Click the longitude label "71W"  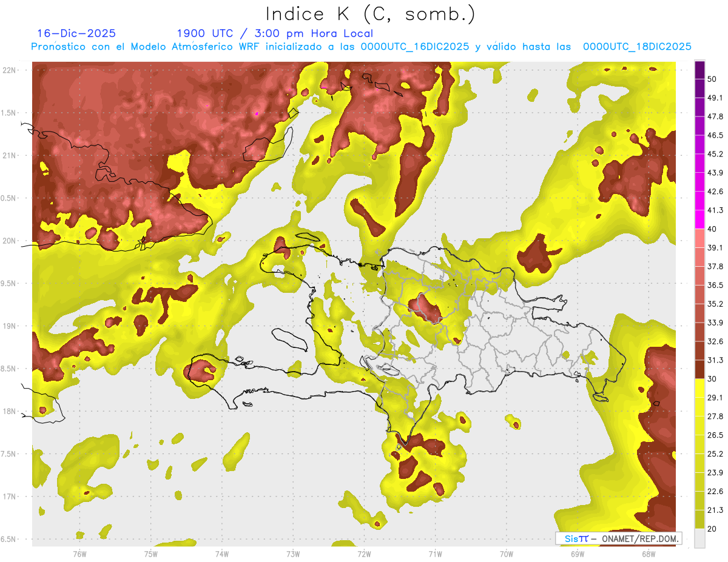pos(435,554)
